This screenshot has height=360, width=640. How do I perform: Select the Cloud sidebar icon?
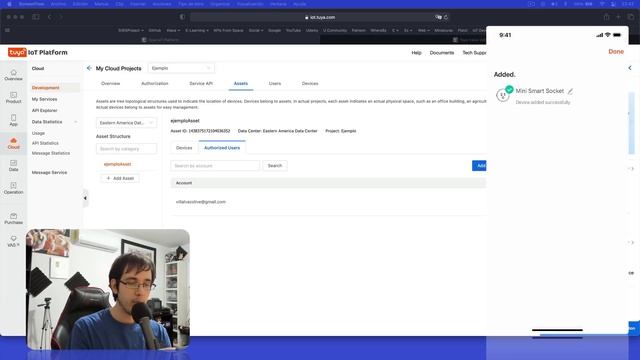13,143
